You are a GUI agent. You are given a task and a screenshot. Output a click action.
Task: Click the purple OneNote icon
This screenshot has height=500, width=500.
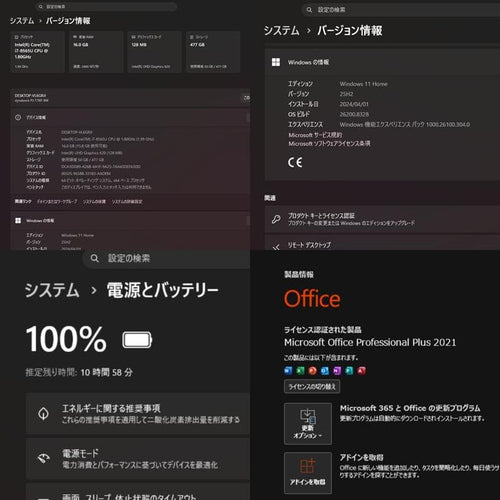click(x=337, y=371)
